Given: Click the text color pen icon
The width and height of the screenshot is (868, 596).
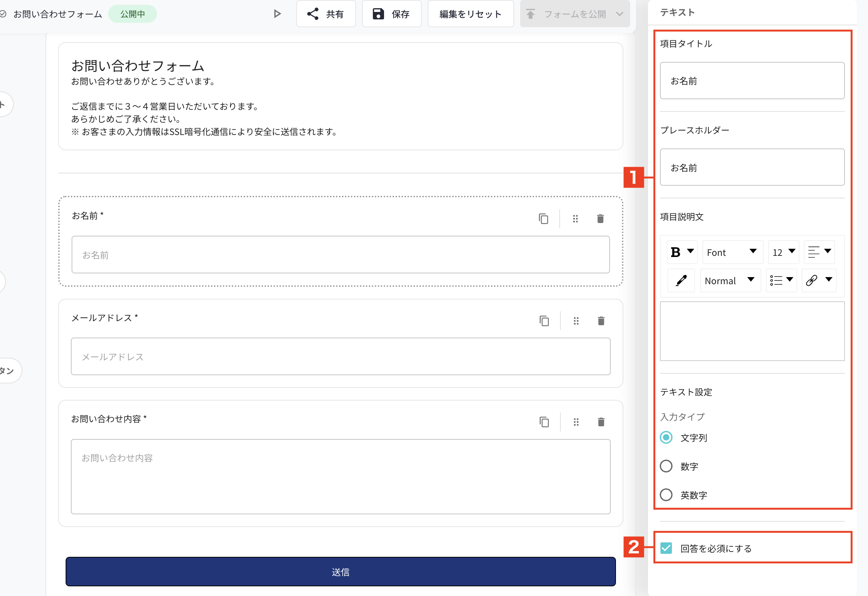Looking at the screenshot, I should coord(681,280).
